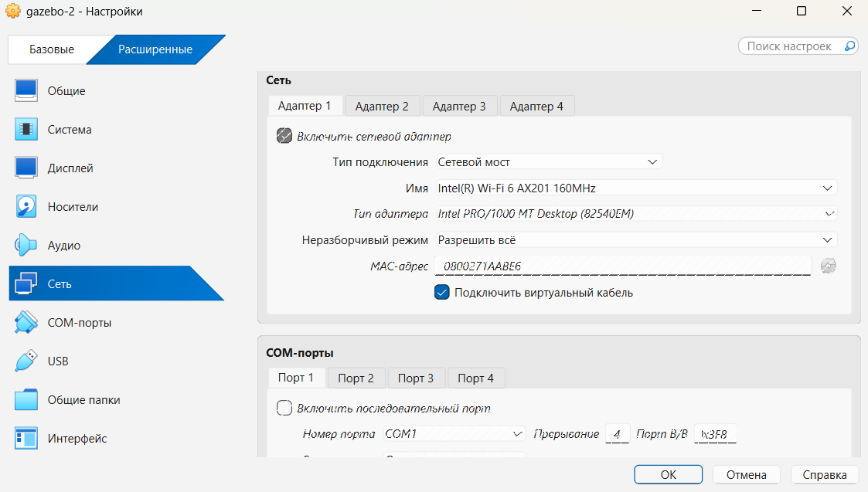Screen dimensions: 868x492
Task: Click the search magnifier icon
Action: coord(849,46)
